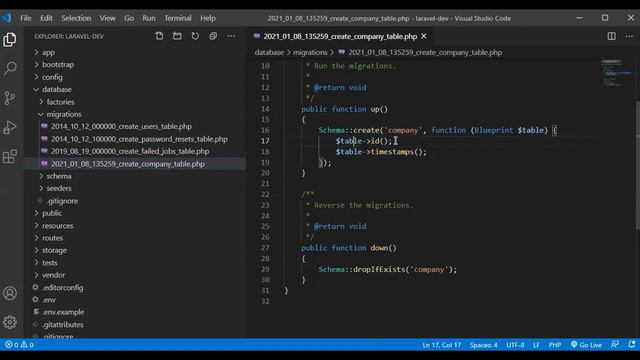Expand the app folder
The height and width of the screenshot is (360, 640).
(x=135, y=52)
